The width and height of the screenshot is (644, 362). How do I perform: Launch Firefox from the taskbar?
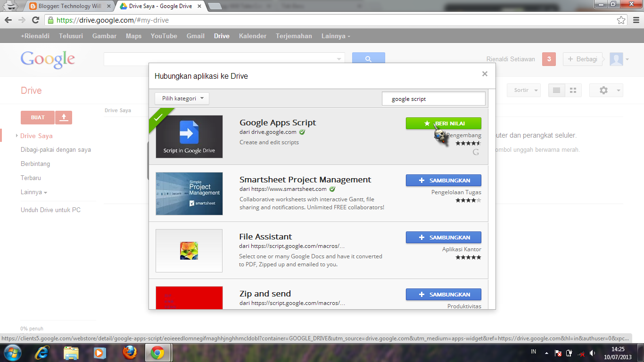129,353
